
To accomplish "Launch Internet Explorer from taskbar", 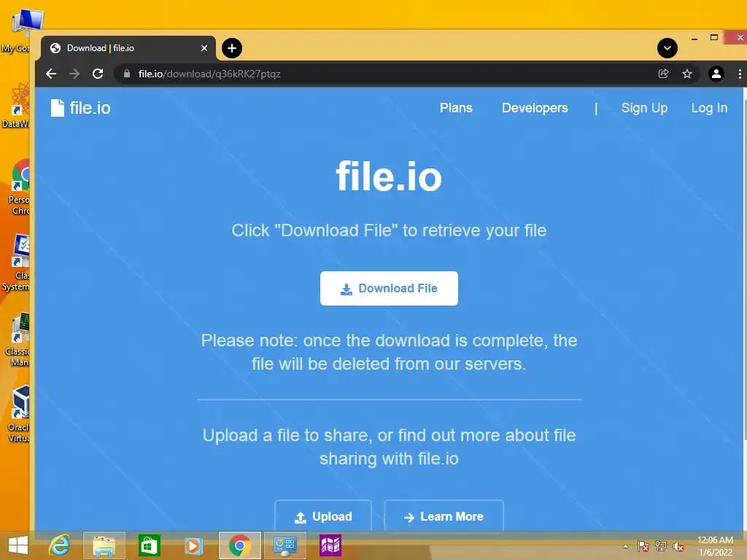I will click(59, 545).
